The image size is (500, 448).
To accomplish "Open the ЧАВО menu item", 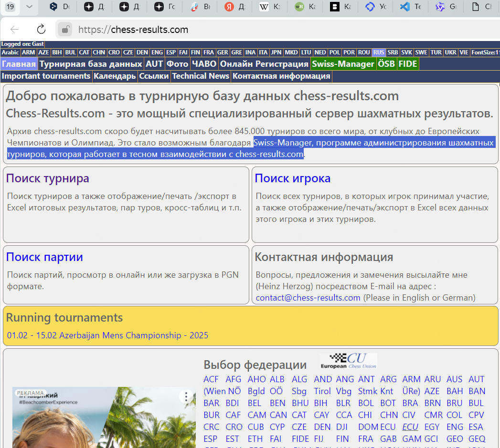I will click(204, 64).
